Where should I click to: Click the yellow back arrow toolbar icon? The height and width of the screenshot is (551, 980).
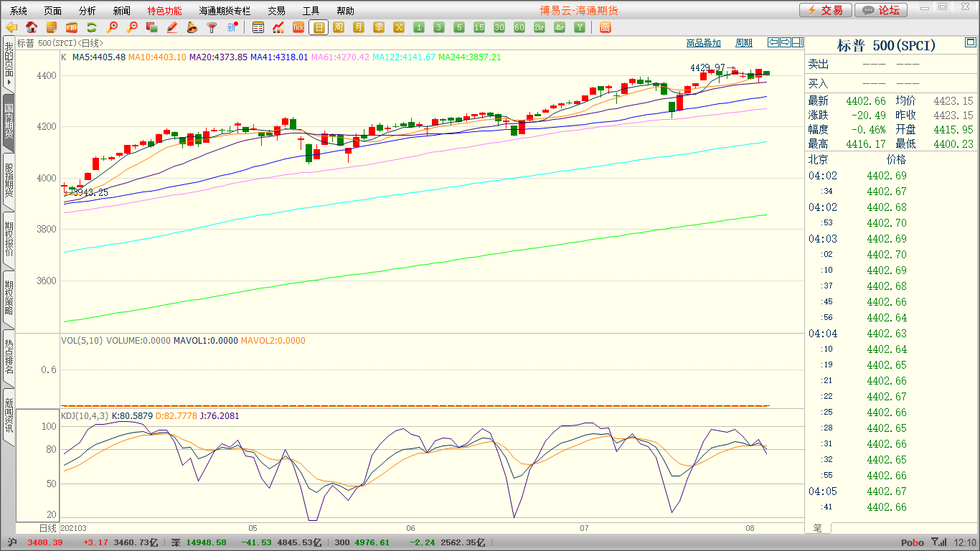[x=11, y=27]
